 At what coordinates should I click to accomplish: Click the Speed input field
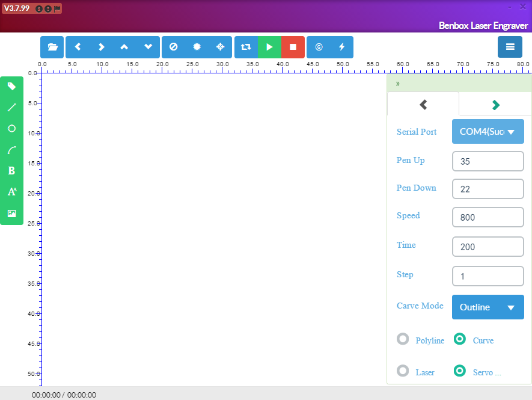coord(488,217)
